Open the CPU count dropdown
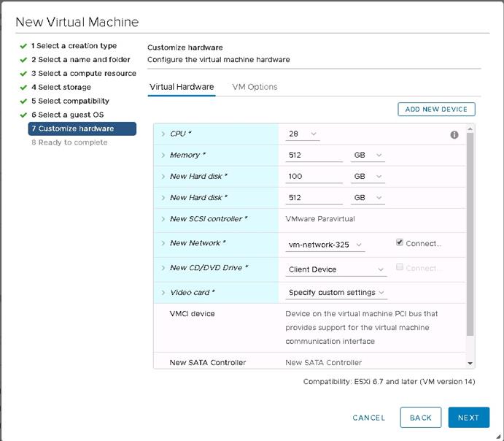The image size is (504, 441). [x=303, y=134]
